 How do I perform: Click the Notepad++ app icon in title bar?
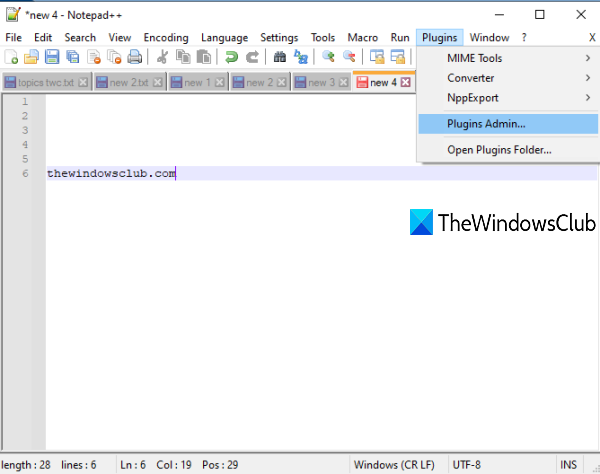[13, 15]
